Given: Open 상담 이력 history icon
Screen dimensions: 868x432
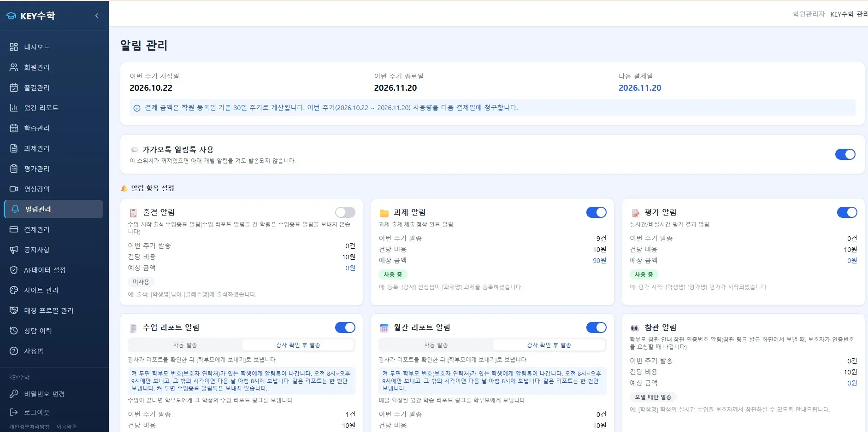Looking at the screenshot, I should point(14,331).
